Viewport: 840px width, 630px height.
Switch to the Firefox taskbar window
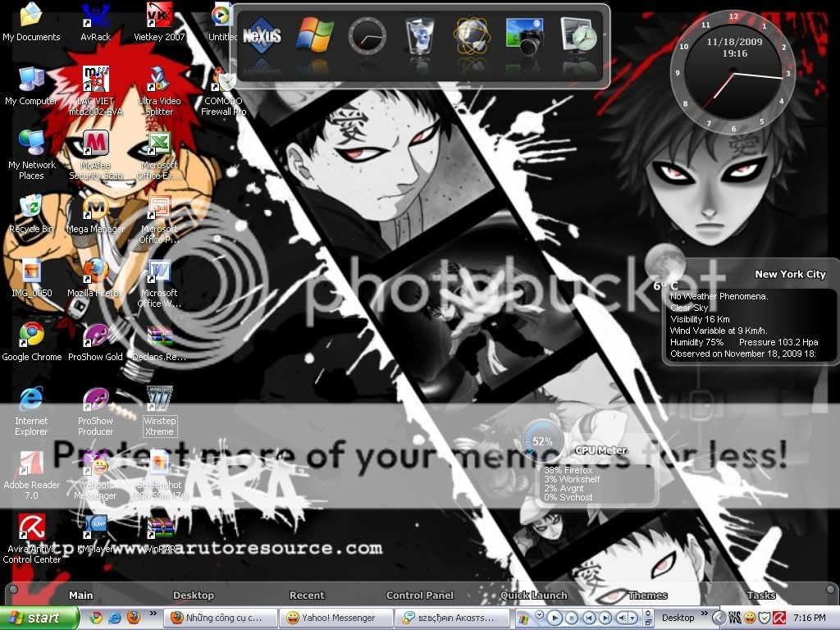click(x=221, y=618)
